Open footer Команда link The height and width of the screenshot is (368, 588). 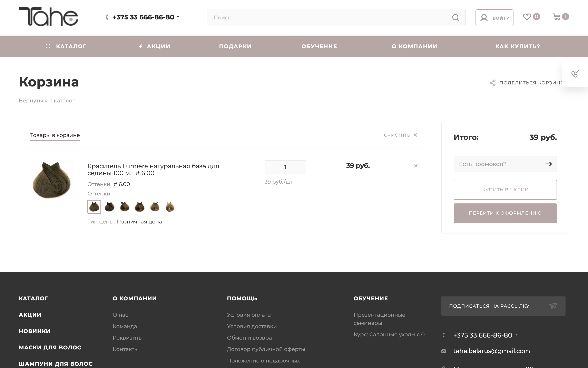[x=125, y=326]
